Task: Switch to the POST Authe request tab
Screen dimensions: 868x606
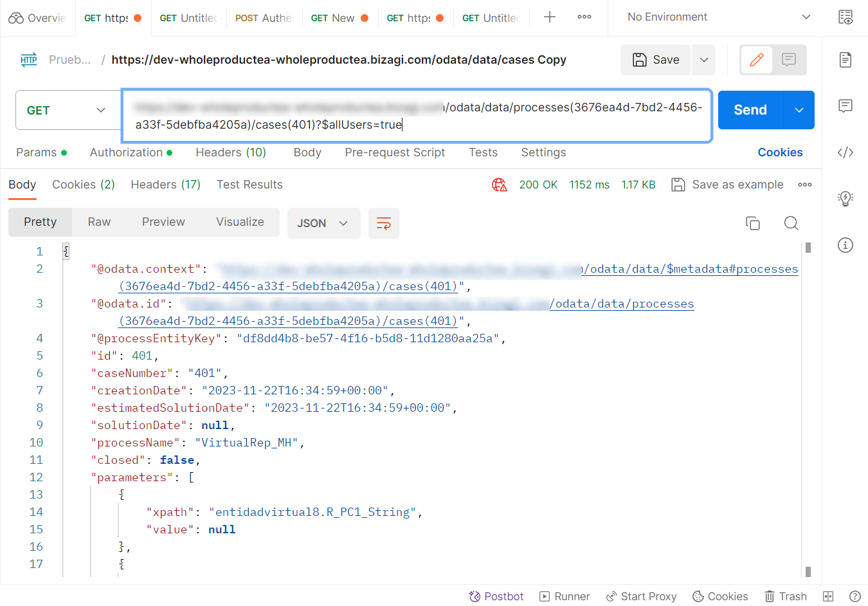Action: coord(264,18)
